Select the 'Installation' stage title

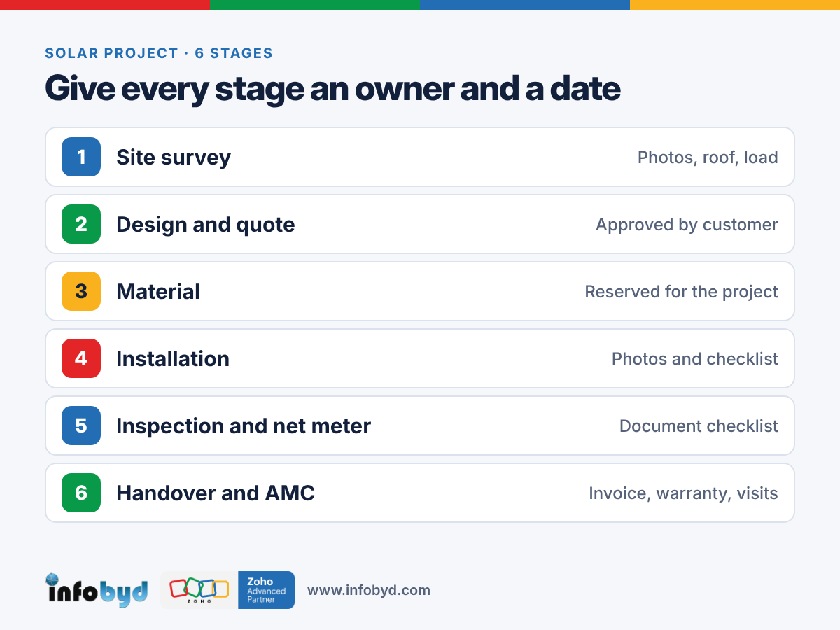point(173,358)
